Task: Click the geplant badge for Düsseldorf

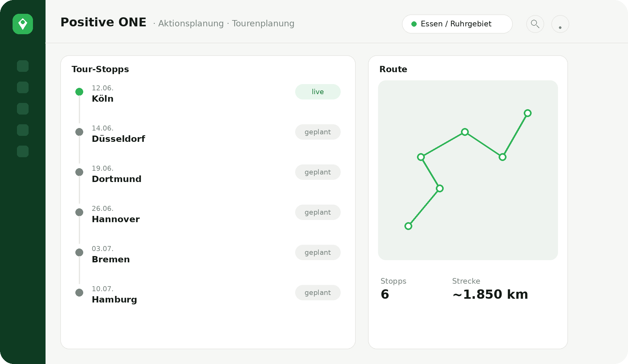Action: 318,132
